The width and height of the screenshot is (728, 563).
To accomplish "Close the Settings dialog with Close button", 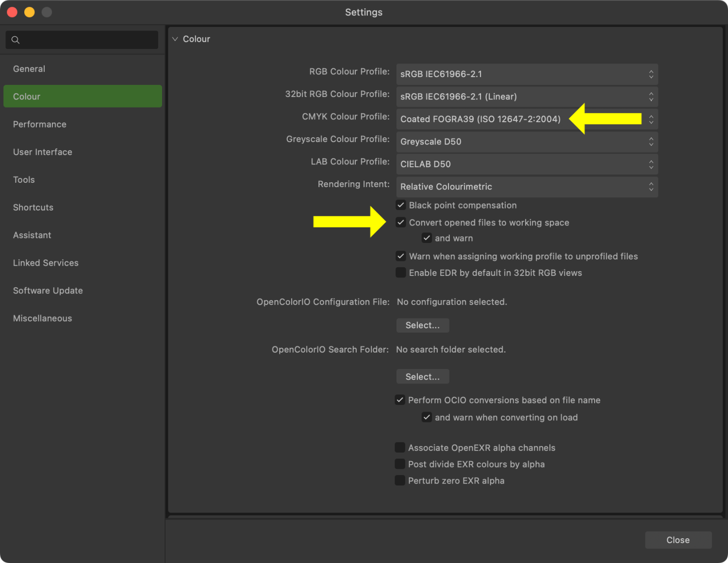I will pyautogui.click(x=678, y=540).
